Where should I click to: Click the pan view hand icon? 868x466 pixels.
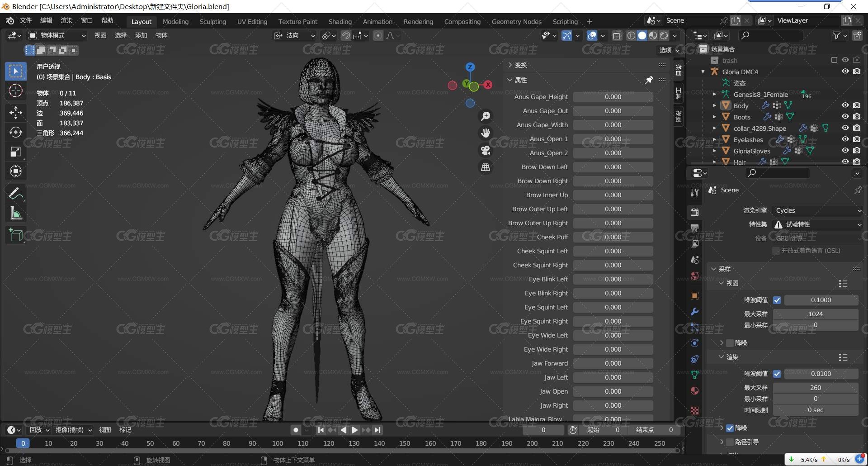pyautogui.click(x=486, y=133)
